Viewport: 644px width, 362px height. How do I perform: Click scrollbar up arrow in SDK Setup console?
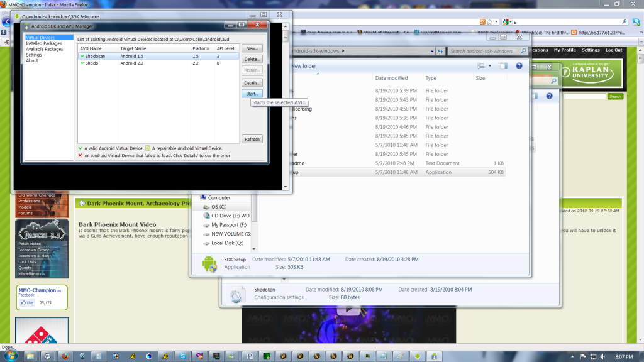pos(286,26)
